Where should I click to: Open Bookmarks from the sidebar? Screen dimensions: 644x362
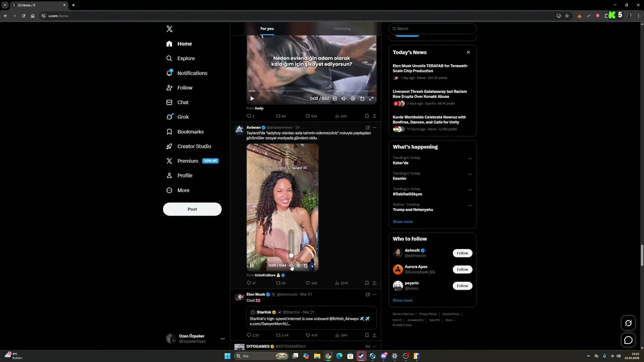tap(185, 132)
